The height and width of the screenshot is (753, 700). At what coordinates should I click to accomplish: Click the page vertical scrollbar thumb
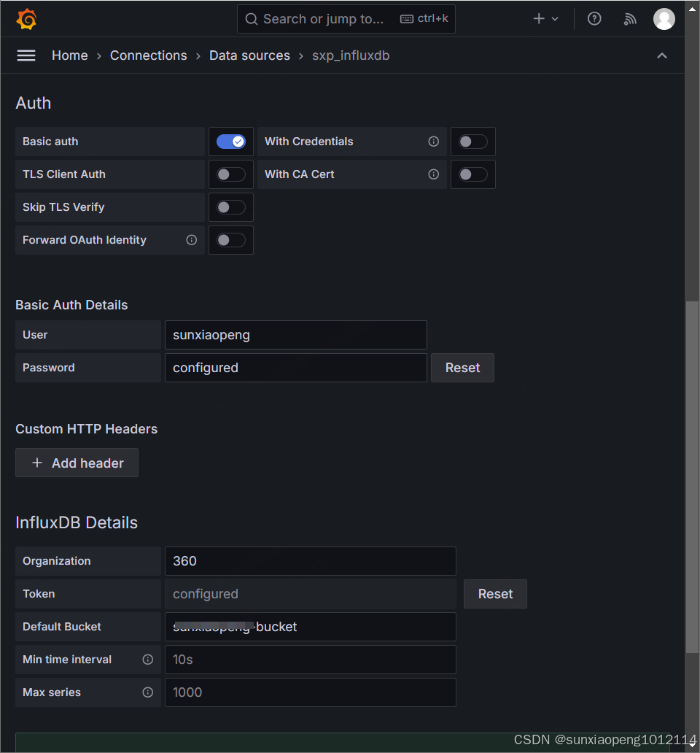tap(692, 477)
